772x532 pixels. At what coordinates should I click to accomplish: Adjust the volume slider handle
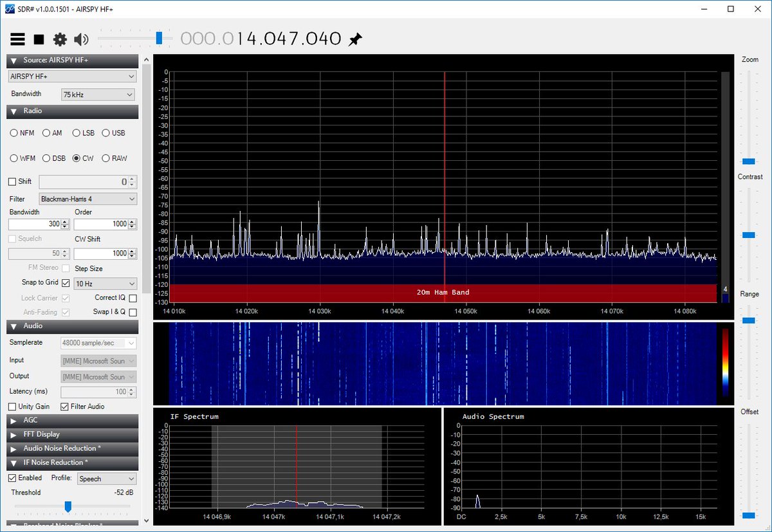pyautogui.click(x=159, y=39)
